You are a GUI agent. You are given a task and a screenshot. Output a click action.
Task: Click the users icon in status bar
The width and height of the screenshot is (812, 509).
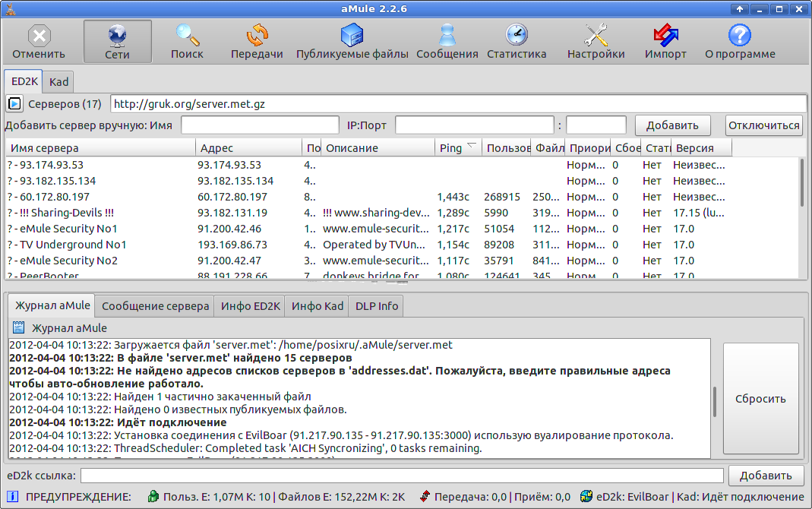pyautogui.click(x=153, y=497)
